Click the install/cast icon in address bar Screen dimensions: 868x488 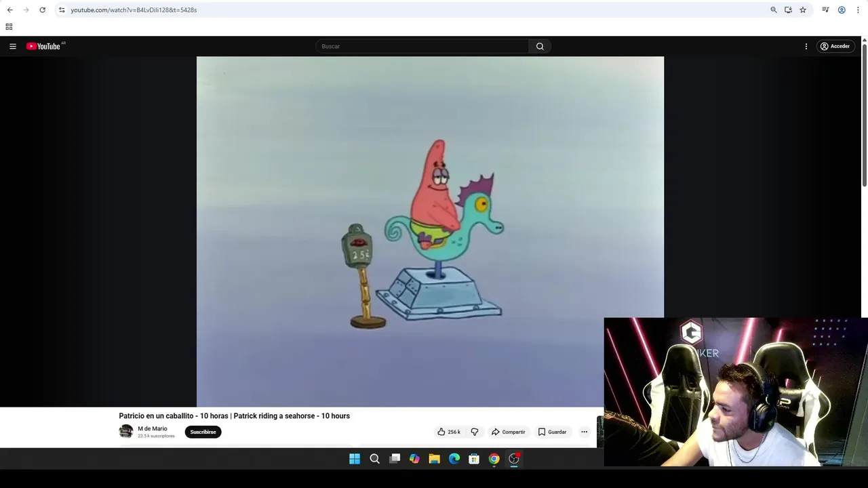coord(788,10)
